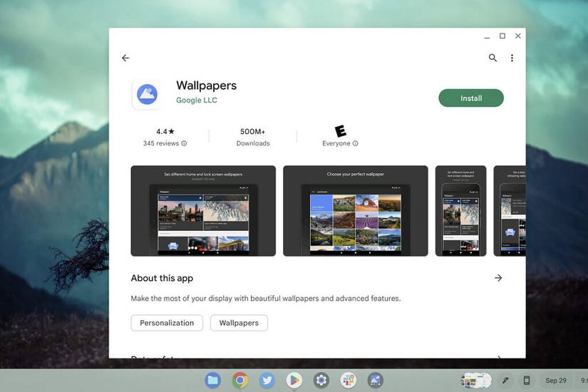Open Slack from the shelf

(x=349, y=381)
